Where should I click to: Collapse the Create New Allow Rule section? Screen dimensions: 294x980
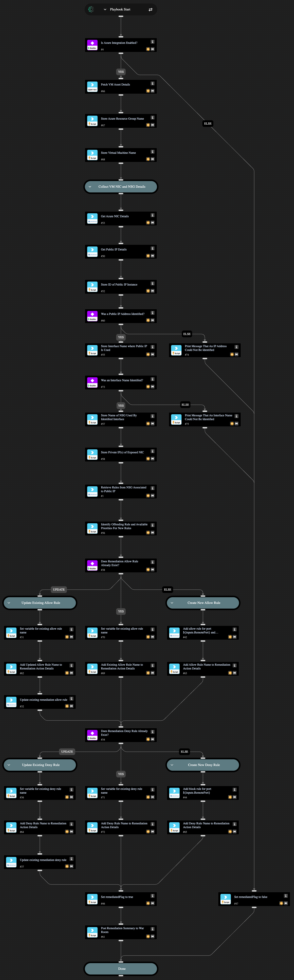[x=172, y=603]
